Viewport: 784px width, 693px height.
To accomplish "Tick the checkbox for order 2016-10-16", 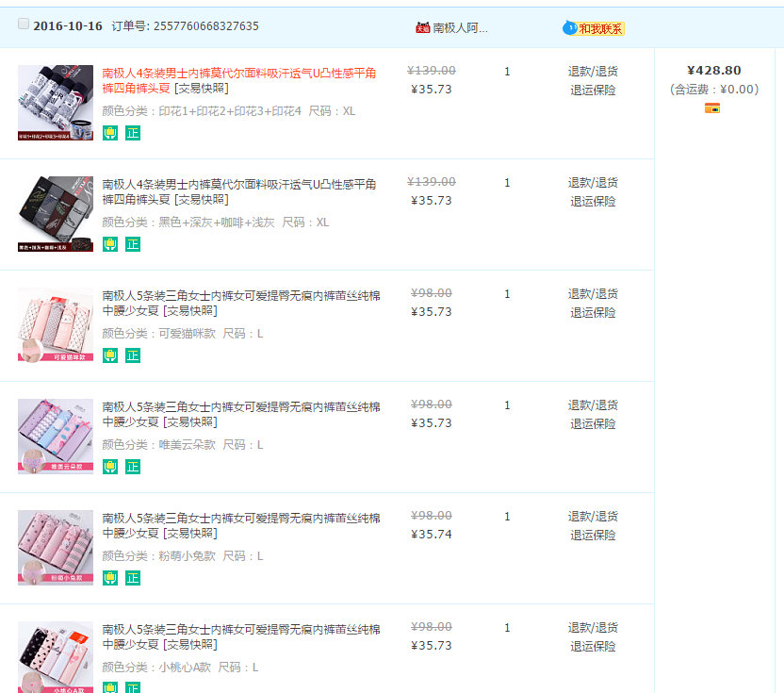I will [x=24, y=24].
